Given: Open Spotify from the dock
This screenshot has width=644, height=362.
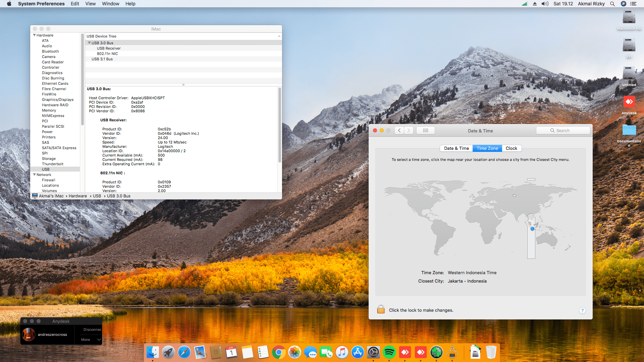Looking at the screenshot, I should [x=389, y=352].
